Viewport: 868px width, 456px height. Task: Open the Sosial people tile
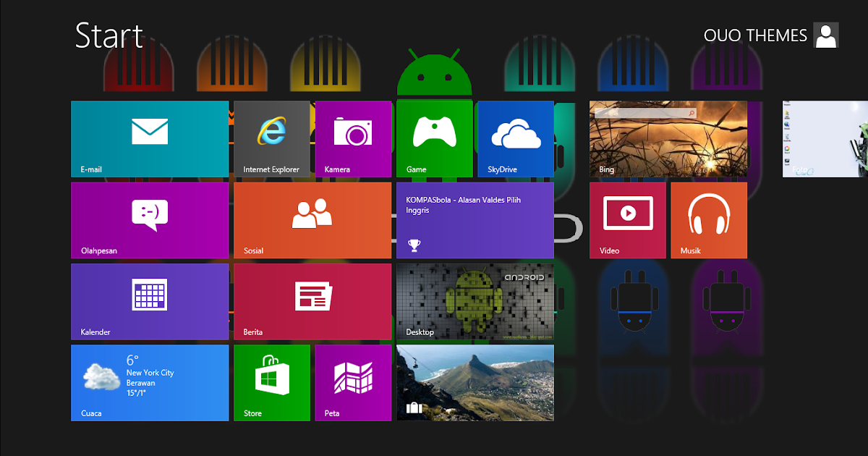click(x=312, y=220)
